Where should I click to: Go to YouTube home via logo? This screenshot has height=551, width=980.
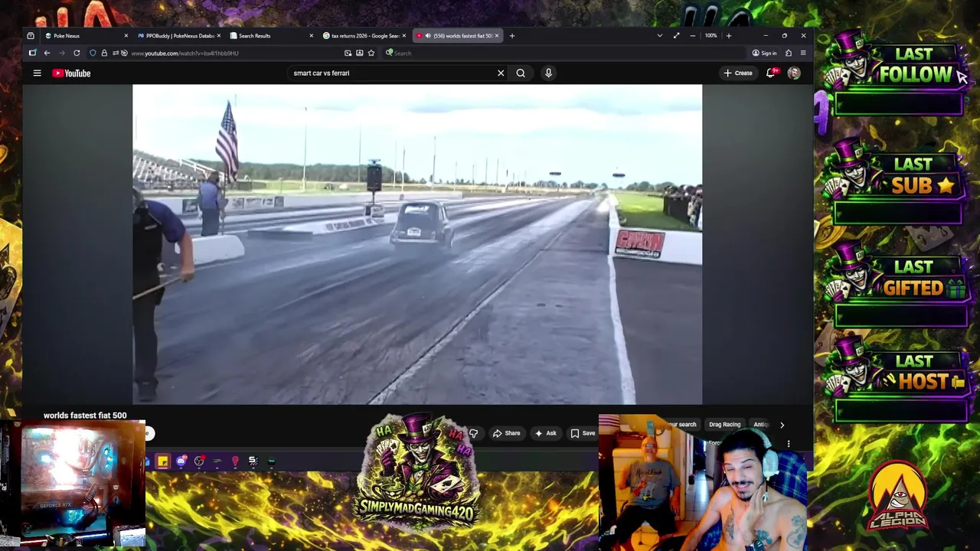point(71,73)
